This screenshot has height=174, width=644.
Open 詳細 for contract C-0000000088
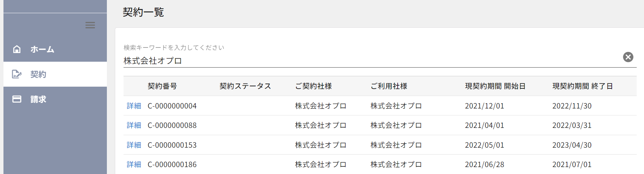tap(134, 125)
